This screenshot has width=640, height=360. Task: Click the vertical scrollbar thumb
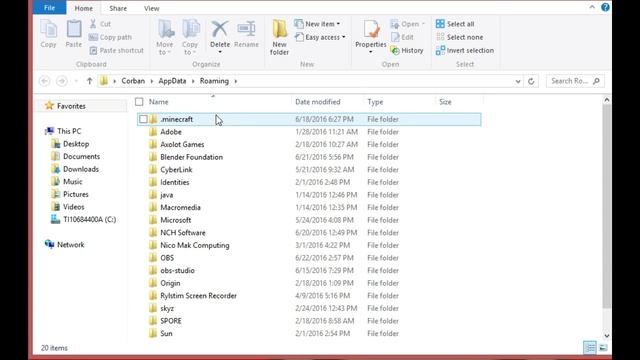pyautogui.click(x=607, y=206)
